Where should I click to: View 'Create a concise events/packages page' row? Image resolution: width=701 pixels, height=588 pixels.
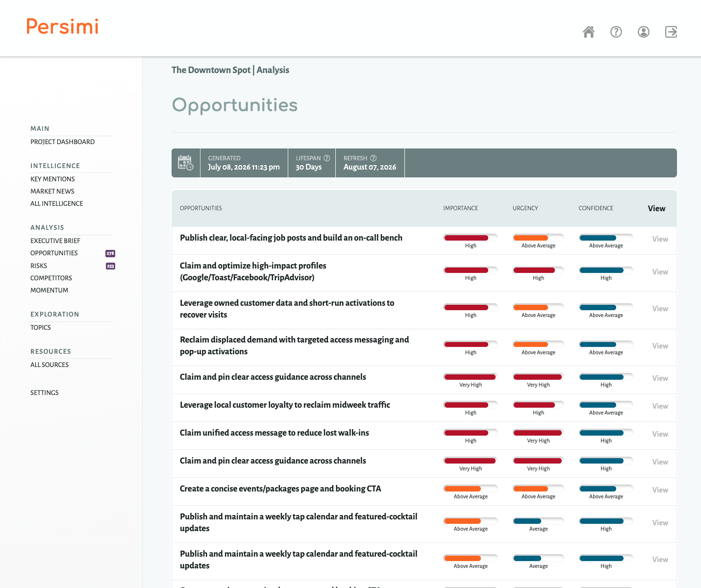660,490
